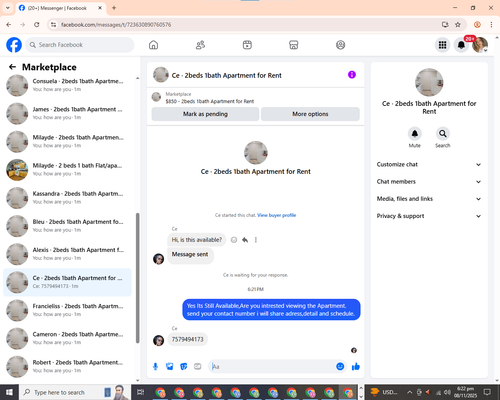Open Consuela's apartment conversation
500x400 pixels.
pos(67,85)
